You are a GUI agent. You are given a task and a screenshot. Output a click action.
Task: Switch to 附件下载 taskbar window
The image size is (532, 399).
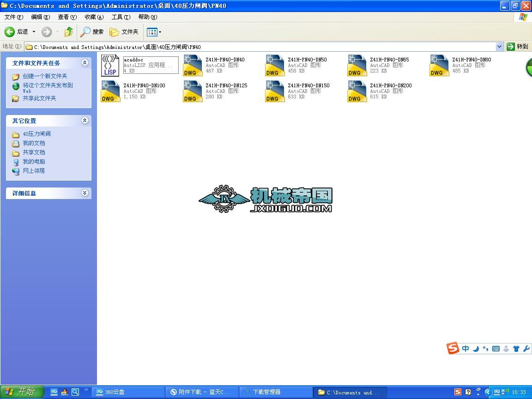tap(202, 392)
